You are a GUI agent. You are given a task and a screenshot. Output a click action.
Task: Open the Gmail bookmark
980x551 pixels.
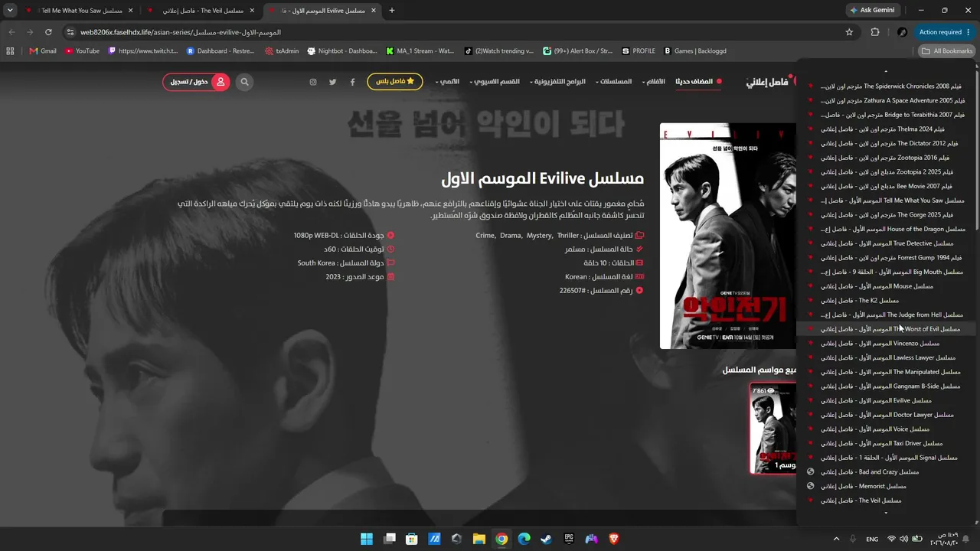43,51
